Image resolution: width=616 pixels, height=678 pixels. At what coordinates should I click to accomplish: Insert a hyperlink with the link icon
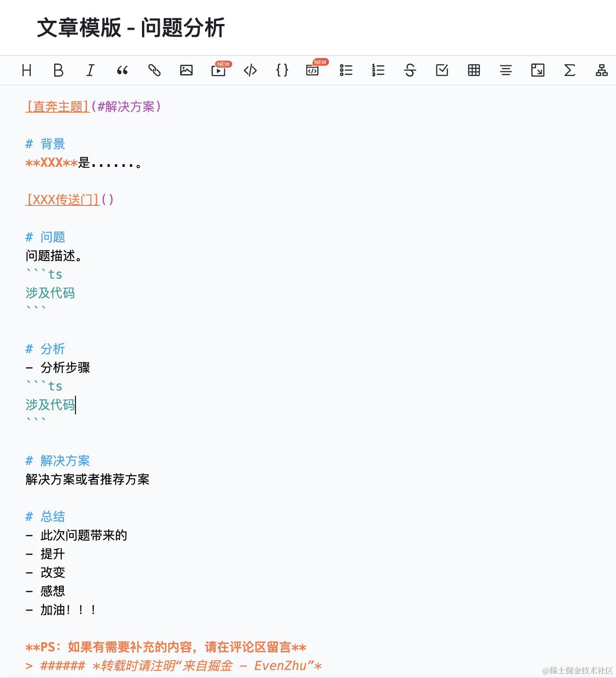point(154,70)
